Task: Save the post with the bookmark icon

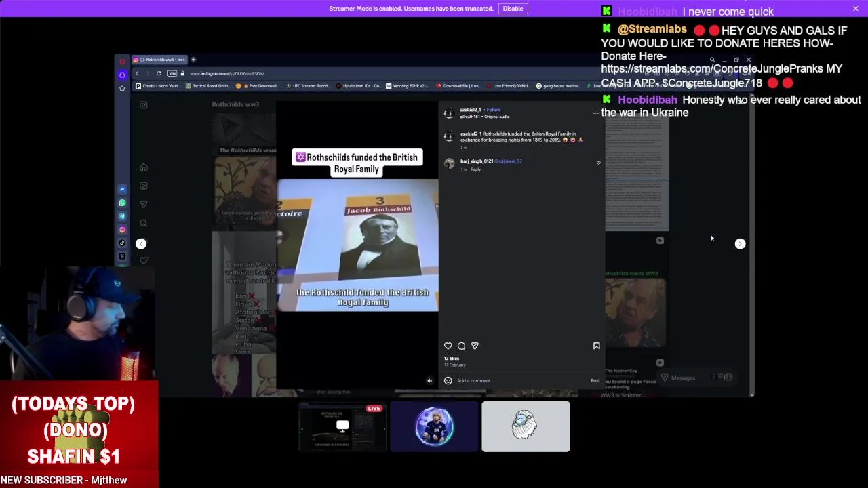Action: (x=597, y=346)
